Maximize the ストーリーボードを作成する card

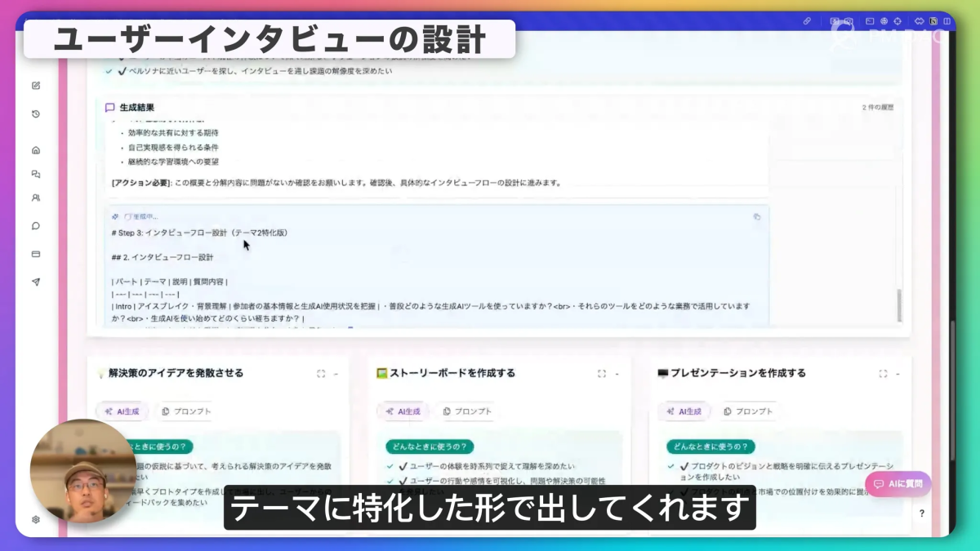click(602, 374)
